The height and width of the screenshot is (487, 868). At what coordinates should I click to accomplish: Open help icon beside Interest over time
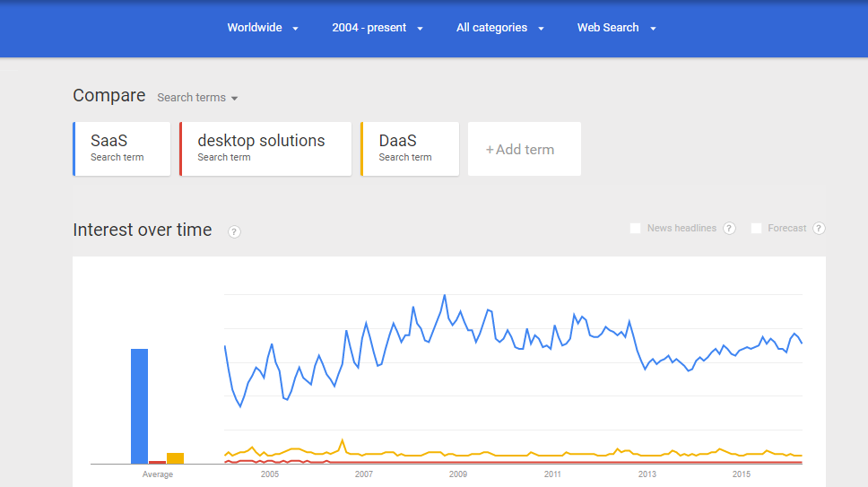pos(234,232)
